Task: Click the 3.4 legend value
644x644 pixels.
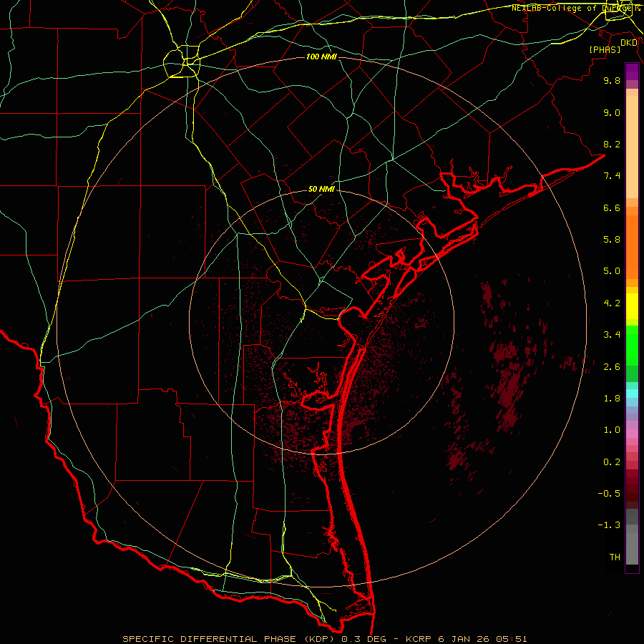Action: (612, 335)
